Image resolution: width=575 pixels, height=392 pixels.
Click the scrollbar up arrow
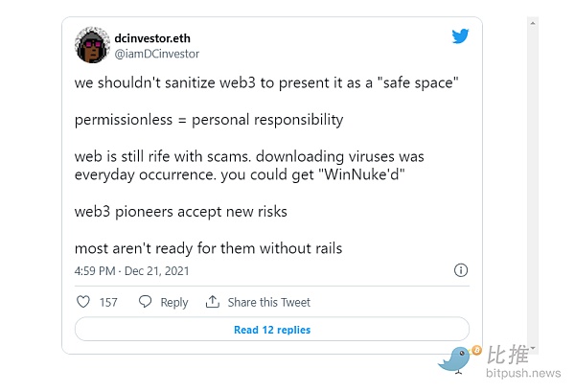[533, 23]
